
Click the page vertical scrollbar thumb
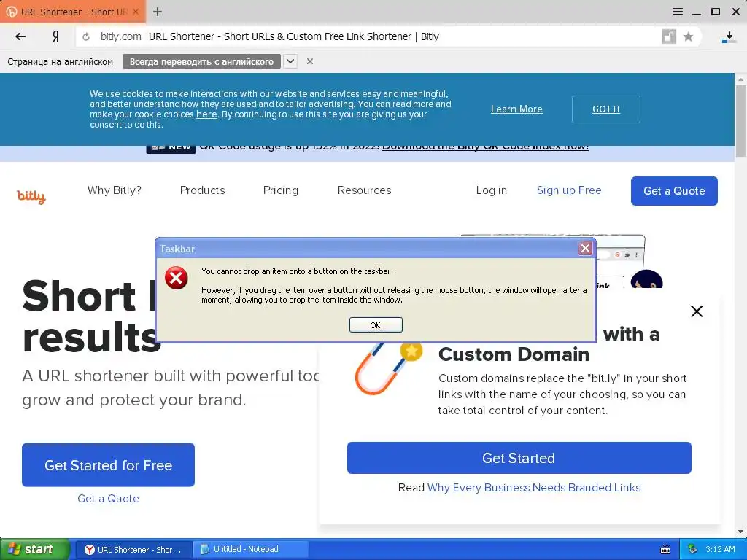(740, 120)
